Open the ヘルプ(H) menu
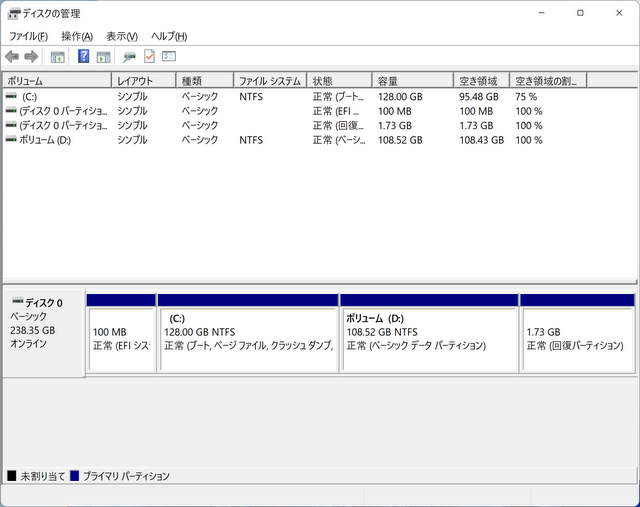The image size is (640, 507). point(168,36)
